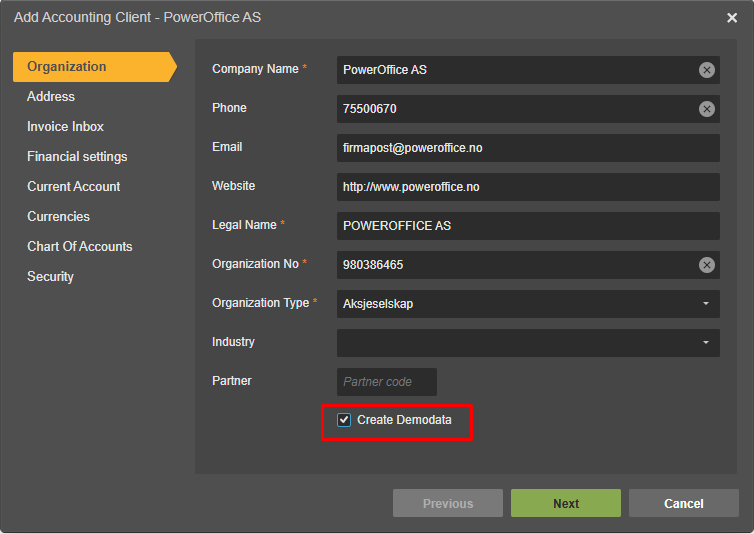Show the Currencies section
The width and height of the screenshot is (754, 534).
click(x=58, y=217)
